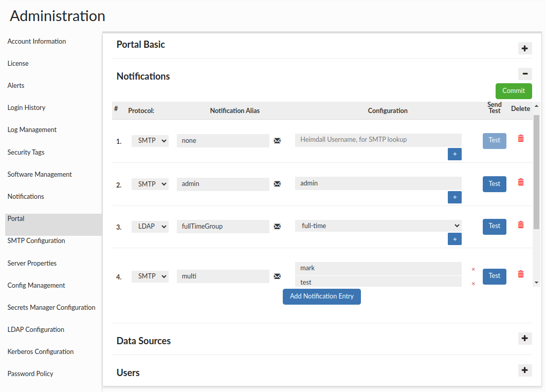Viewport: 546px width, 392px height.
Task: Open protocol dropdown for row 1
Action: 150,141
